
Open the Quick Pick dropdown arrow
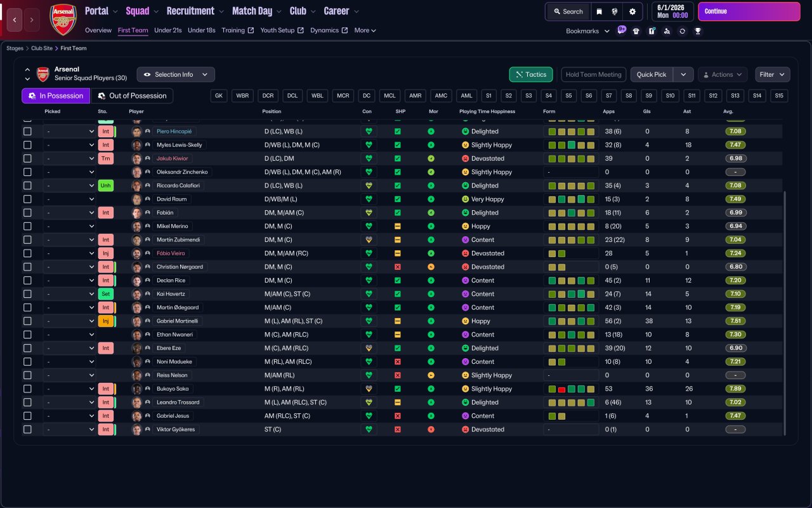[x=683, y=74]
